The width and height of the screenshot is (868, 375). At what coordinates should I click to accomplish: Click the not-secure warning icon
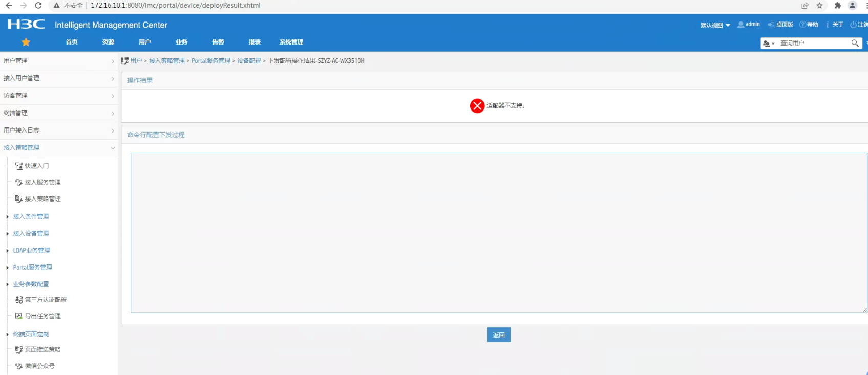[x=57, y=5]
